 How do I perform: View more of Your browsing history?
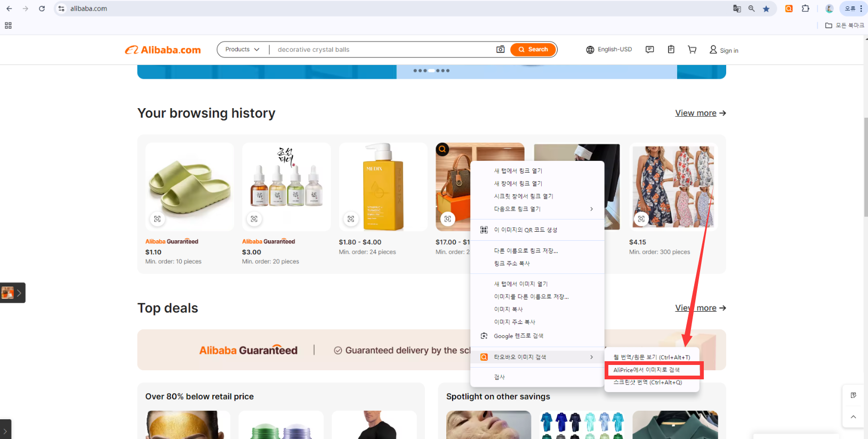click(x=701, y=113)
